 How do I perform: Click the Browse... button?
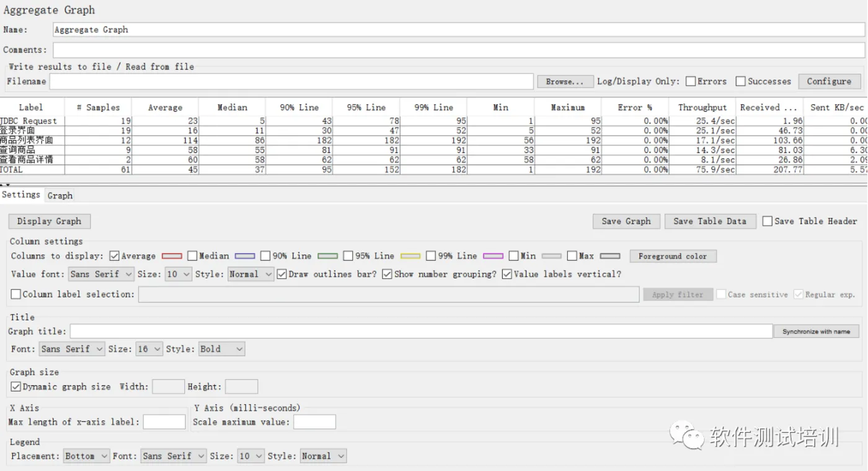click(565, 81)
